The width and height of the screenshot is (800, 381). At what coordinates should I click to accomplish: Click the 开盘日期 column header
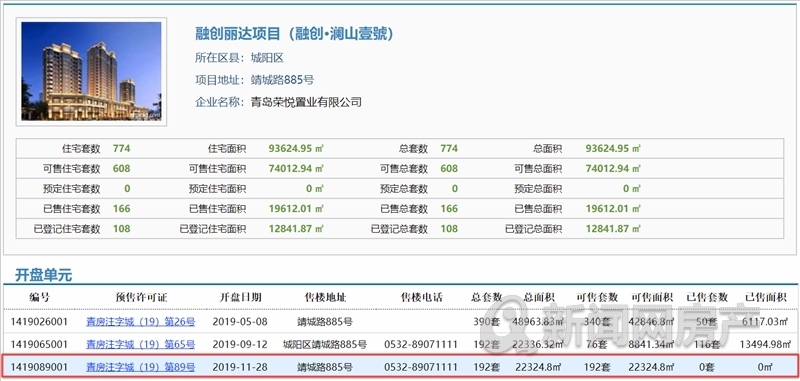pos(240,297)
